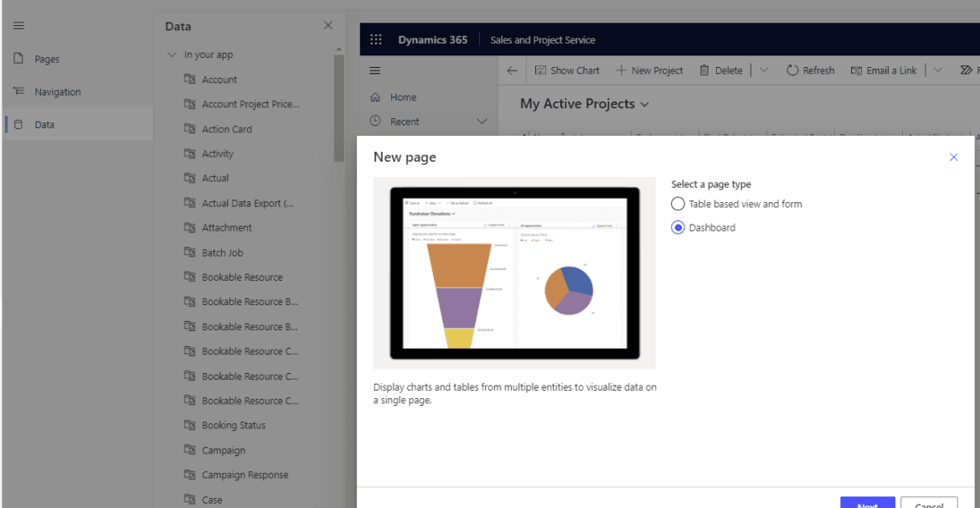Viewport: 980px width, 508px height.
Task: Open the My Active Projects view selector
Action: pyautogui.click(x=585, y=104)
